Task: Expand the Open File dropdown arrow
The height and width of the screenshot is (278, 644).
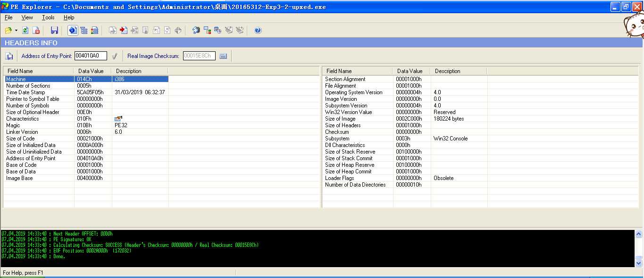Action: tap(16, 31)
